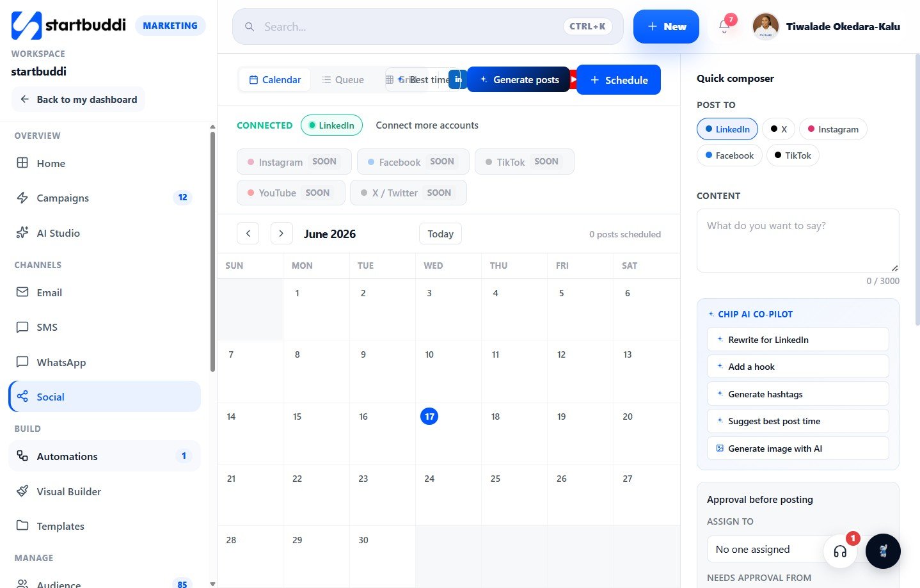Image resolution: width=920 pixels, height=588 pixels.
Task: Go to the next month
Action: (282, 234)
